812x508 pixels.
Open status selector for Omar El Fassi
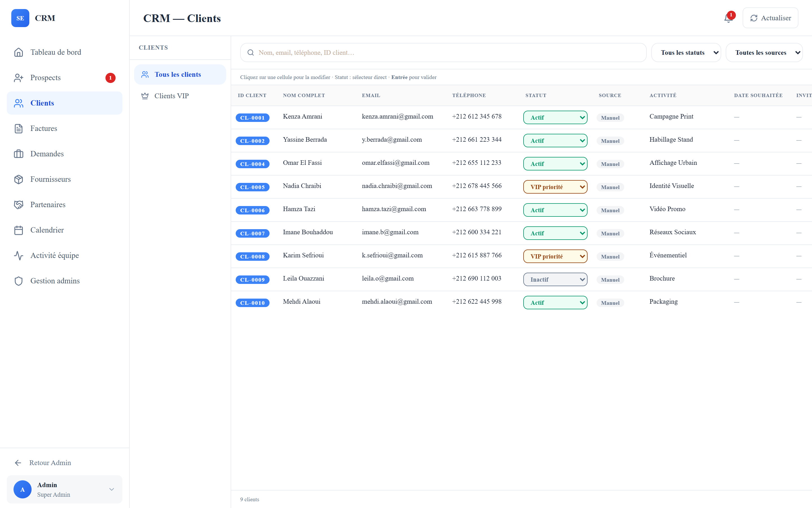[555, 164]
